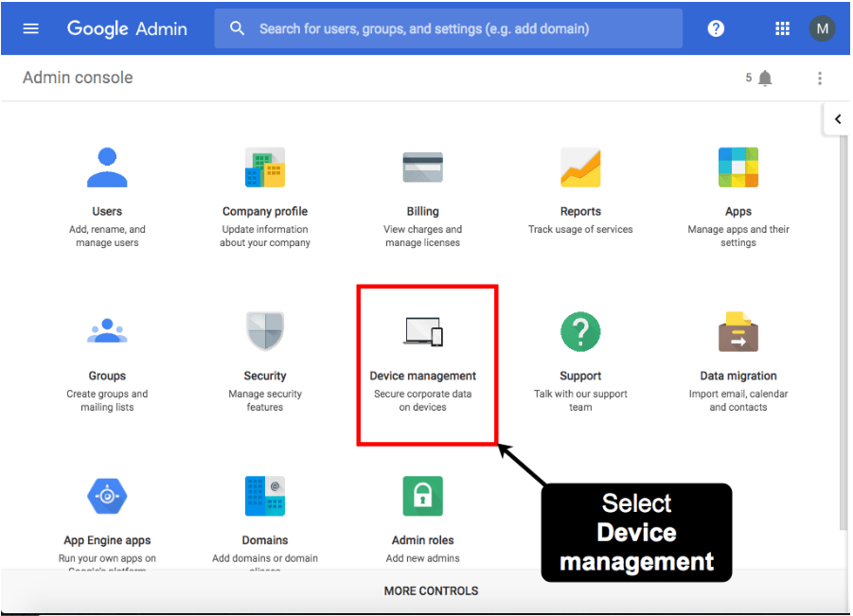This screenshot has width=853, height=616.
Task: Open the App Engine apps hexagon icon
Action: [107, 496]
